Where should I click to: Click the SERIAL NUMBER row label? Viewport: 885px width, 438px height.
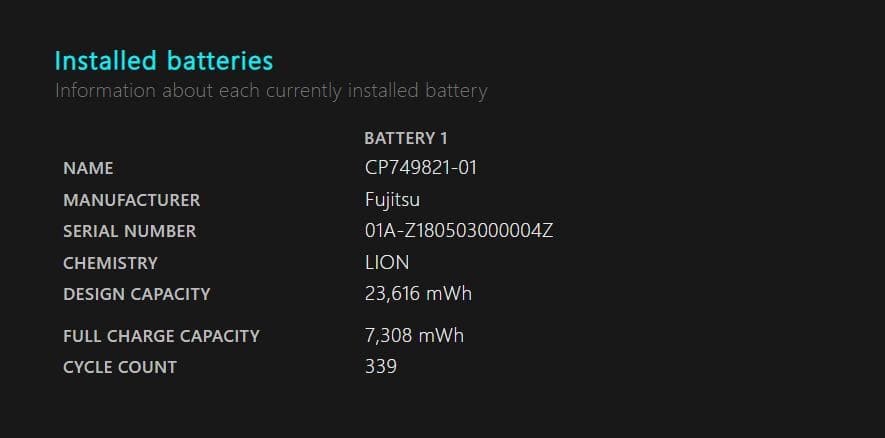coord(129,231)
